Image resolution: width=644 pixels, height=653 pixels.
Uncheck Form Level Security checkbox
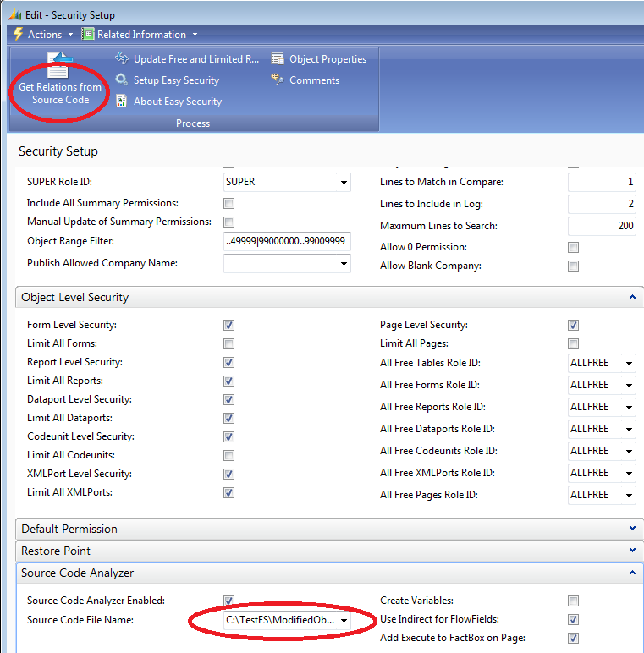228,326
